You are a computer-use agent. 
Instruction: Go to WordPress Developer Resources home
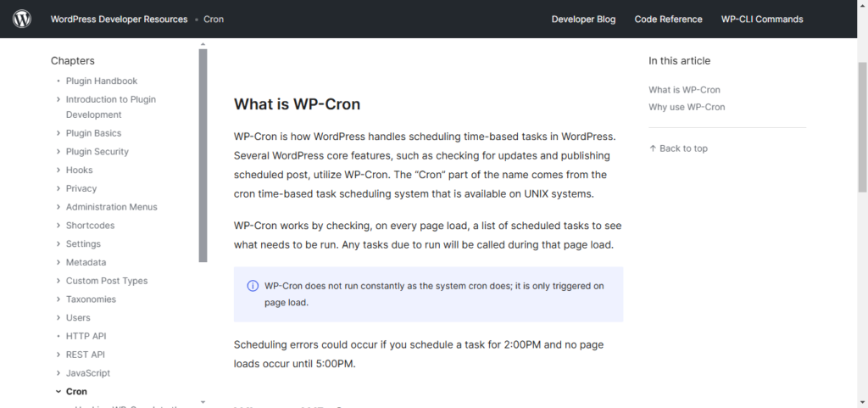coord(119,20)
